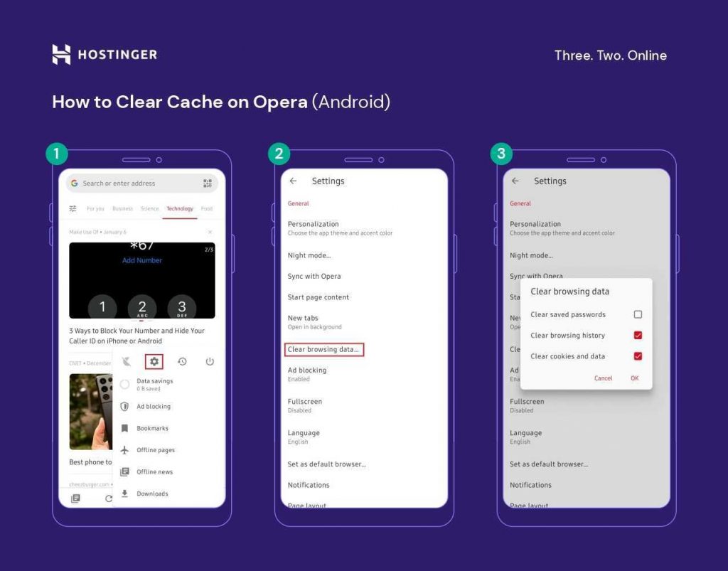The width and height of the screenshot is (728, 571).
Task: Open news feed filter settings icon
Action: pyautogui.click(x=73, y=208)
